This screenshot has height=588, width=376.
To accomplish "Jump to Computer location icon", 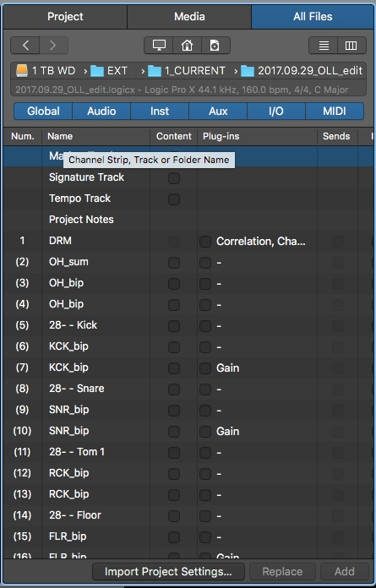I will [159, 46].
